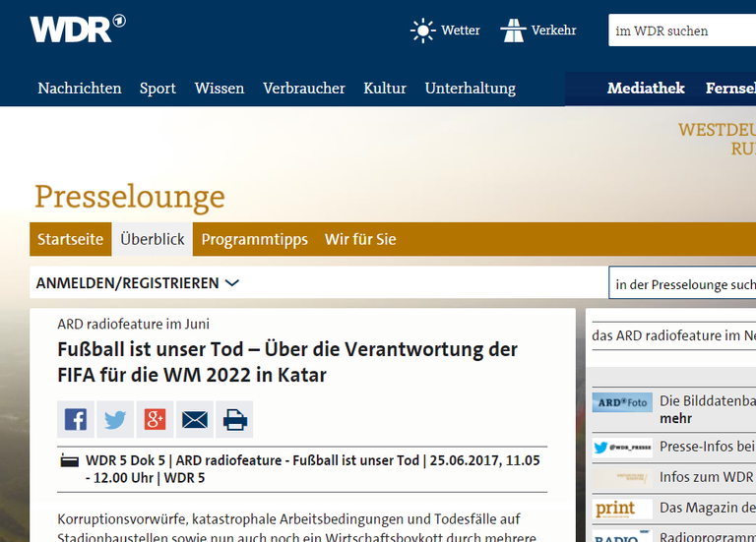756x542 pixels.
Task: Send article via email icon
Action: tap(195, 419)
